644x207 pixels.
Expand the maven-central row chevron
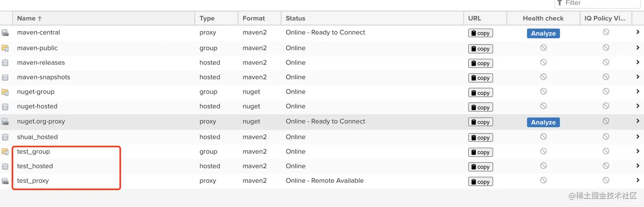[x=638, y=32]
